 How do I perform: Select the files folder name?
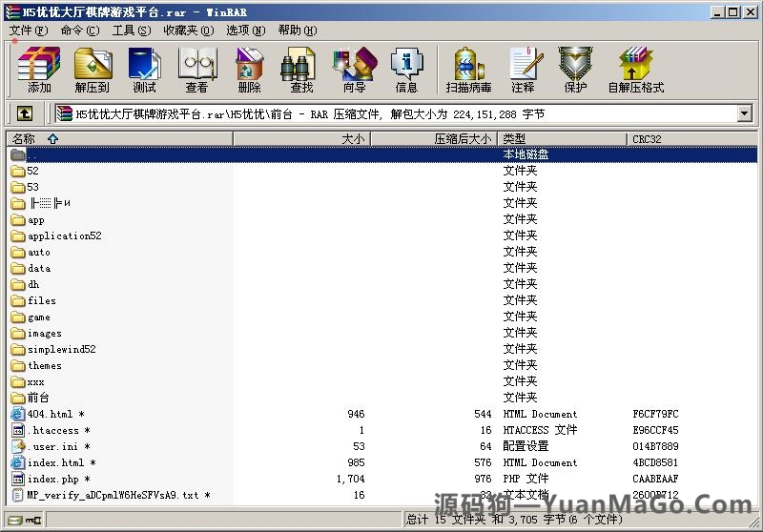click(x=41, y=300)
